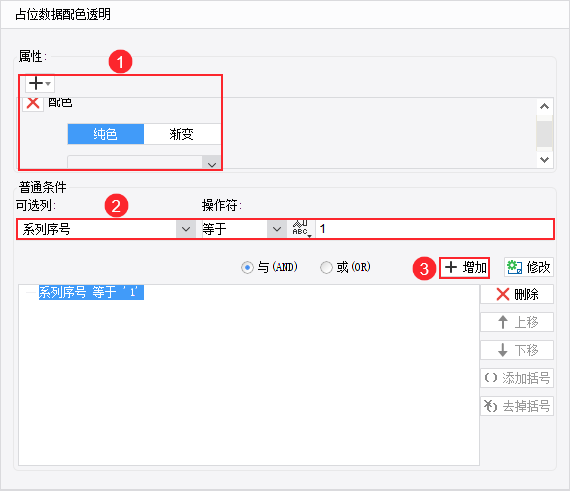Image resolution: width=570 pixels, height=491 pixels.
Task: Click the ABC value type icon
Action: [x=301, y=229]
